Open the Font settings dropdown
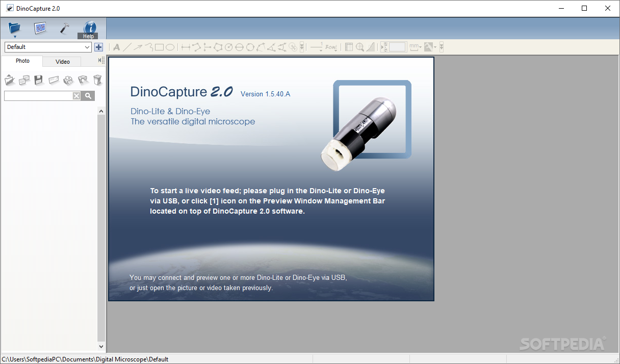The height and width of the screenshot is (364, 620). [331, 47]
